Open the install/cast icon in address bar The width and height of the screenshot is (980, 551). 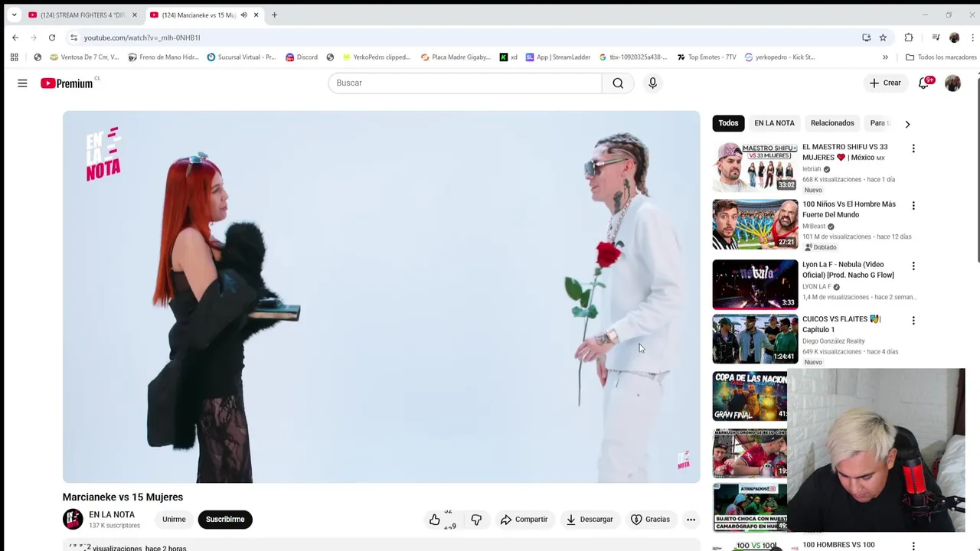(866, 37)
